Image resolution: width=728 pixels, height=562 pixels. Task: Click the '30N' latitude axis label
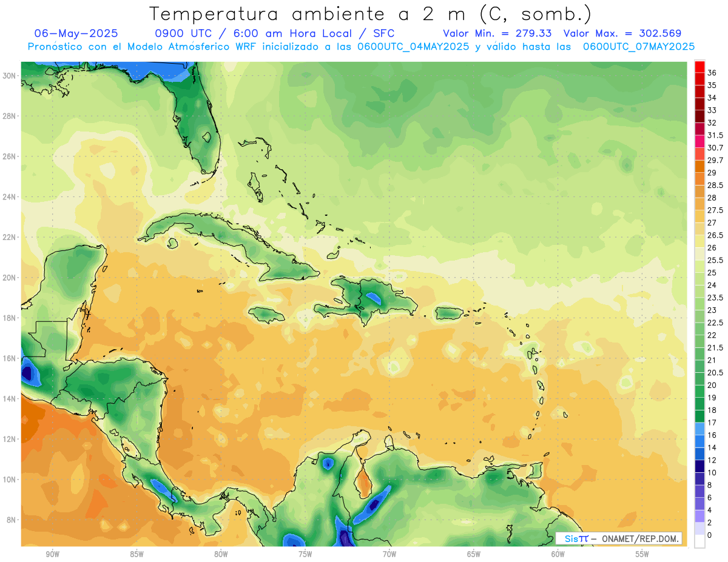click(10, 76)
